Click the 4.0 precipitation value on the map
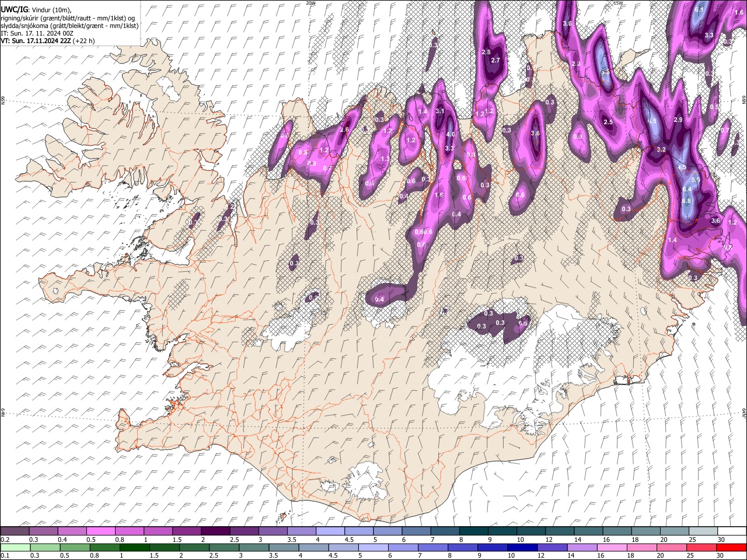The width and height of the screenshot is (747, 560). click(450, 134)
